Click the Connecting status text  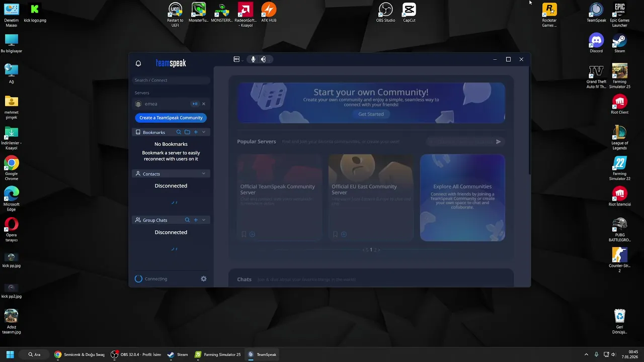(x=156, y=279)
